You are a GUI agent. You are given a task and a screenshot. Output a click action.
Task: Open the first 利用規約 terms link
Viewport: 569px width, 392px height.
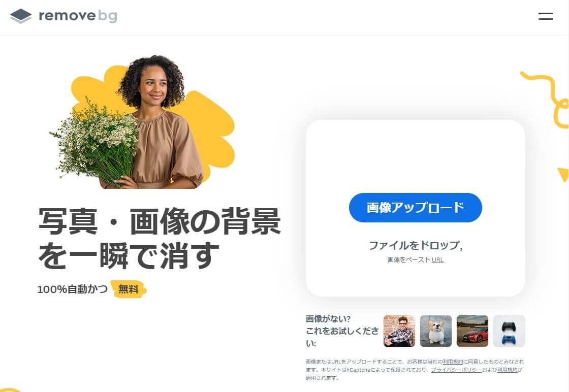[x=453, y=362]
